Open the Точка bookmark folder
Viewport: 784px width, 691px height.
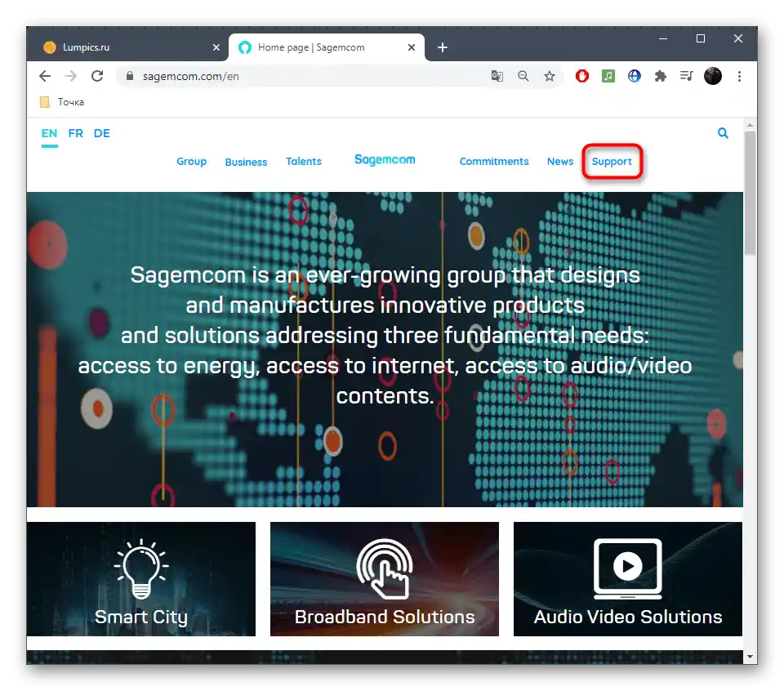62,102
